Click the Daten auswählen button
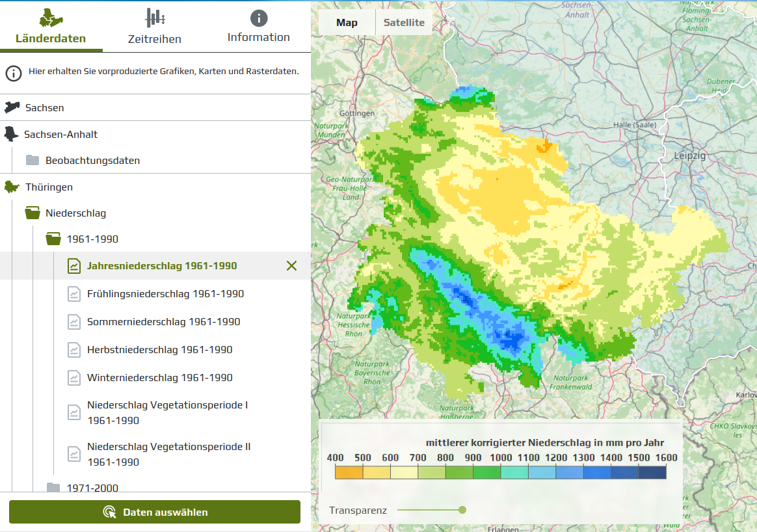Image resolution: width=757 pixels, height=532 pixels. [x=155, y=512]
